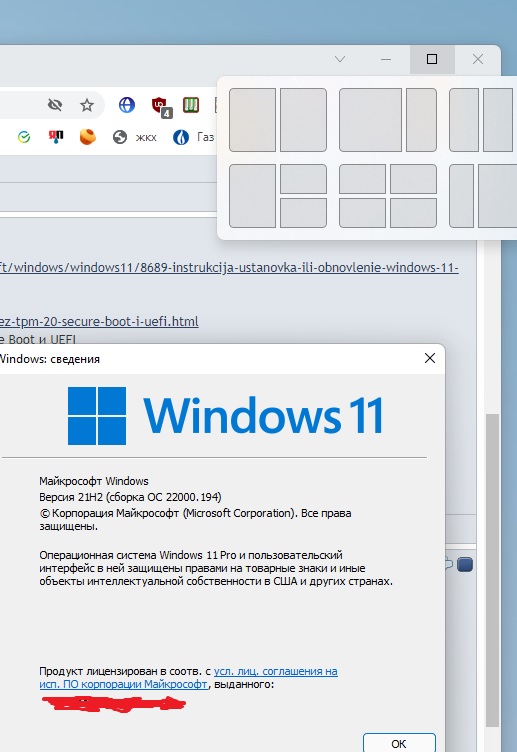Click the bookmark star icon in the address bar
Image resolution: width=517 pixels, height=752 pixels.
(87, 105)
